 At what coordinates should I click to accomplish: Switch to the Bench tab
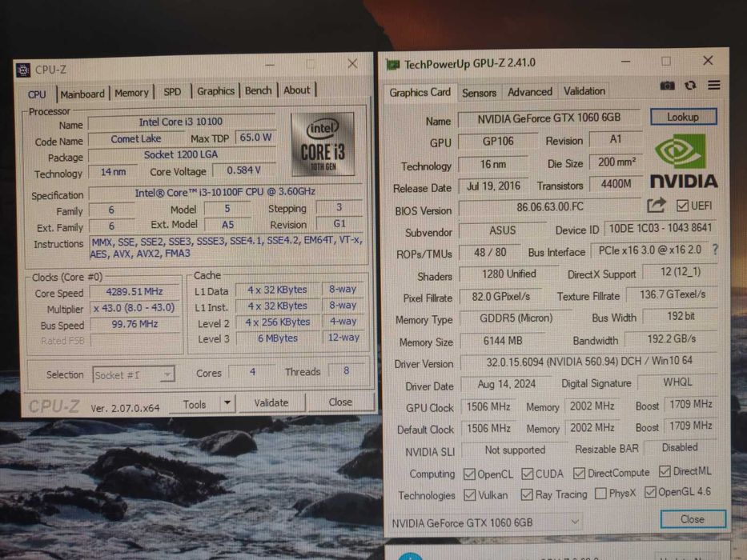(259, 90)
